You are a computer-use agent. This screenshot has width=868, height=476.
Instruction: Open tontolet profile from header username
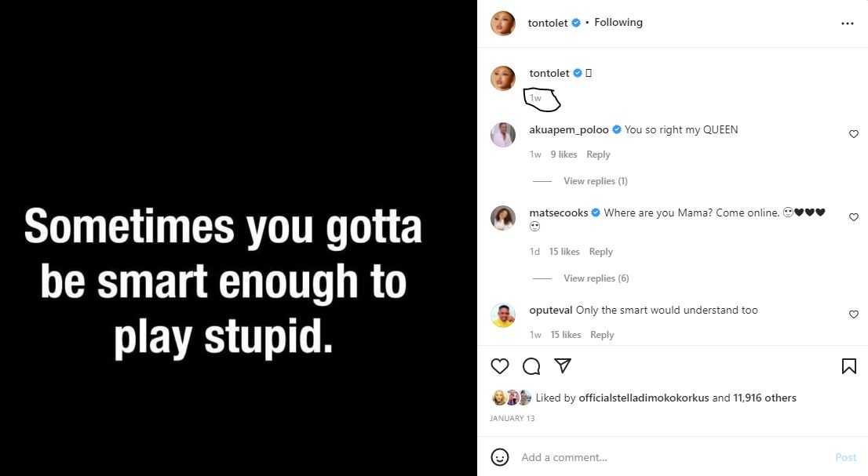(x=548, y=23)
